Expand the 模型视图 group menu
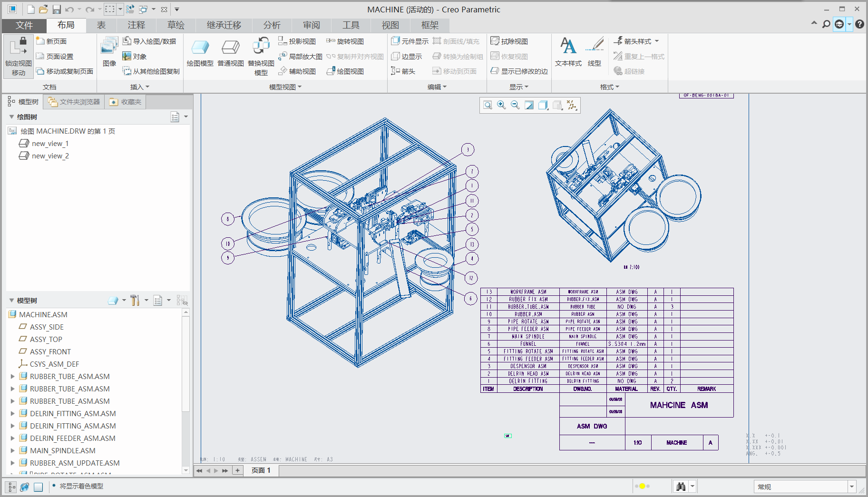 coord(285,87)
